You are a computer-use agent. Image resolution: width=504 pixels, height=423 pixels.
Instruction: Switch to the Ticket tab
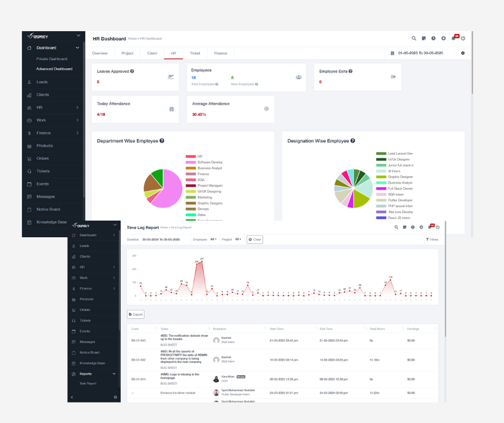[x=195, y=53]
